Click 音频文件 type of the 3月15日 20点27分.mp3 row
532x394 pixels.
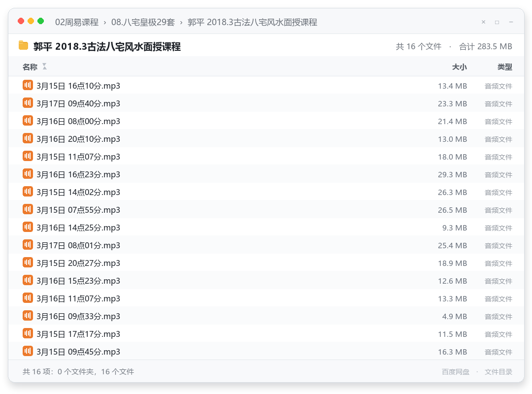pyautogui.click(x=499, y=263)
